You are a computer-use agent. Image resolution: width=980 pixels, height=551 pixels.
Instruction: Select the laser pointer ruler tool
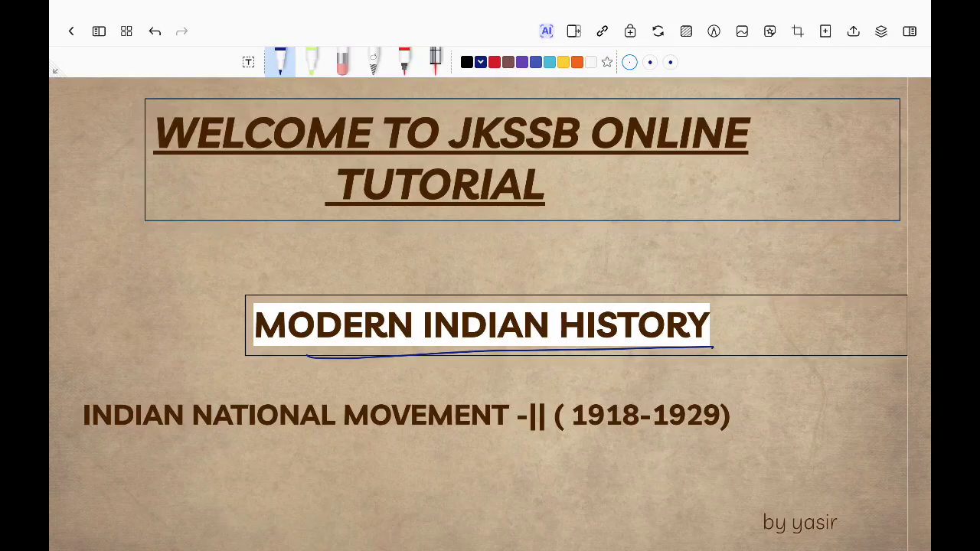[x=436, y=61]
